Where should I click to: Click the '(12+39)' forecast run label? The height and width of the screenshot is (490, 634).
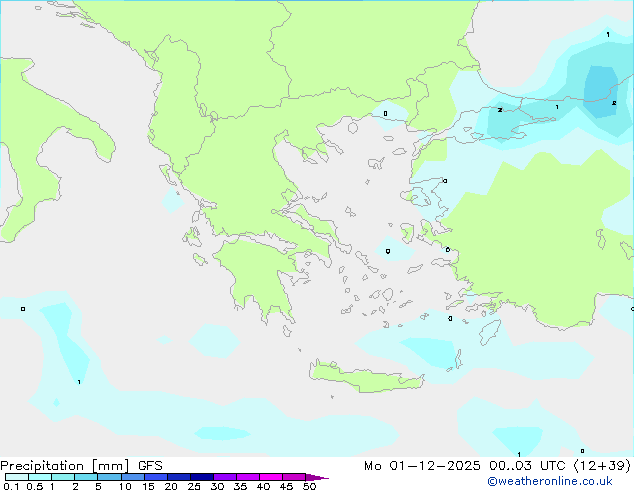coord(602,466)
